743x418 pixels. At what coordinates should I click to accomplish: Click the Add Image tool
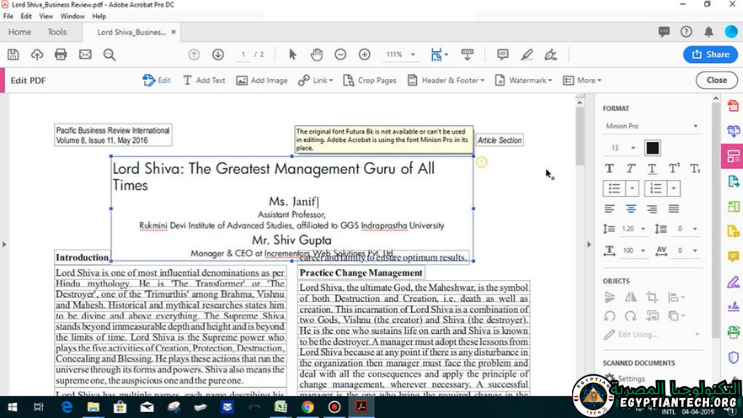coord(261,80)
